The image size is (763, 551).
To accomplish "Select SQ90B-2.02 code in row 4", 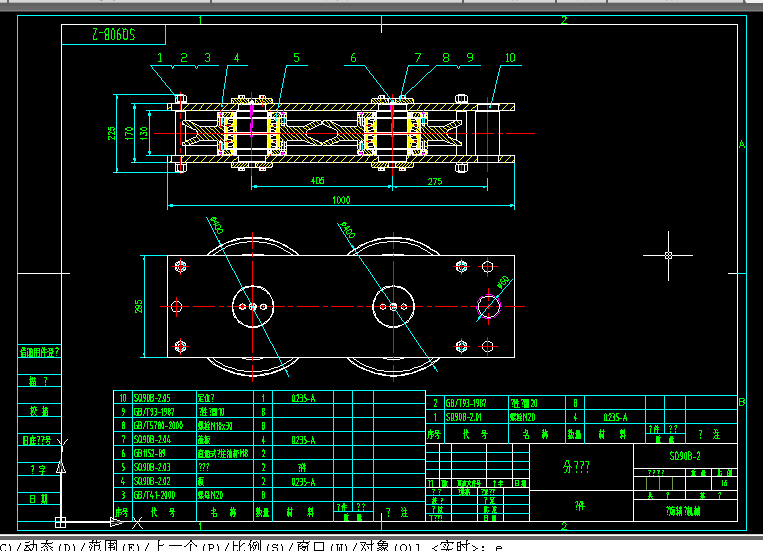I will coord(152,481).
